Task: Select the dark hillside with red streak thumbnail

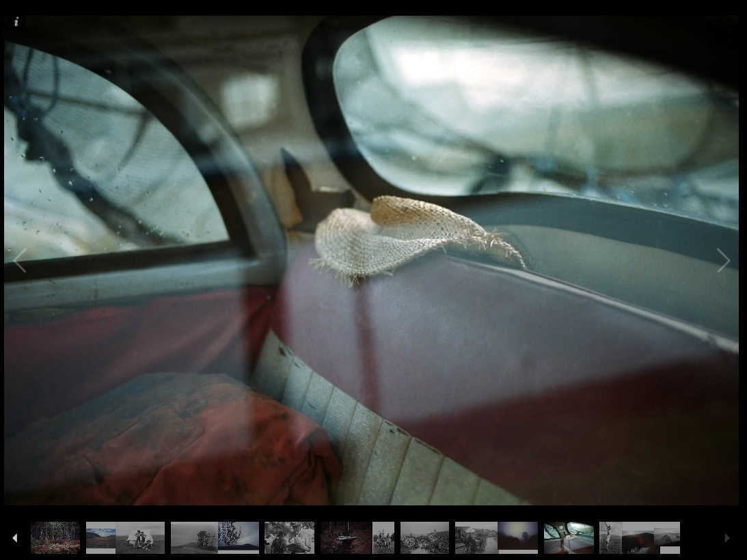Action: 638,537
